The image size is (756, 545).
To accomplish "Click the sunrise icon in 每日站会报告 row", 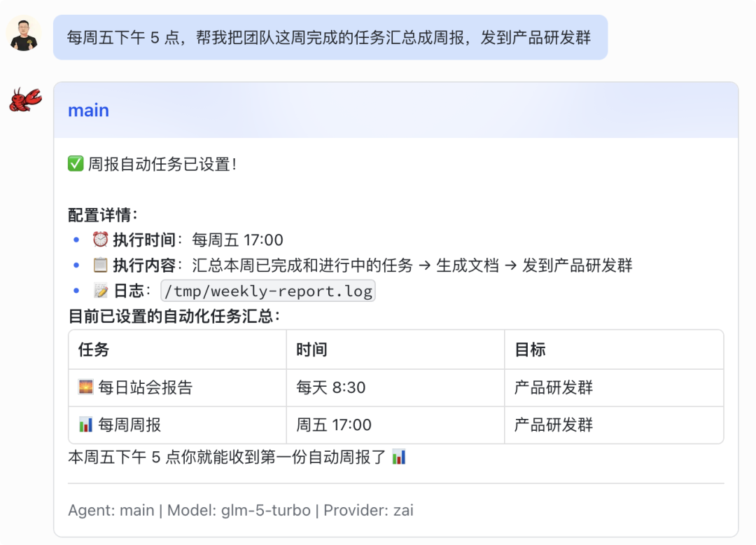I will pos(86,387).
